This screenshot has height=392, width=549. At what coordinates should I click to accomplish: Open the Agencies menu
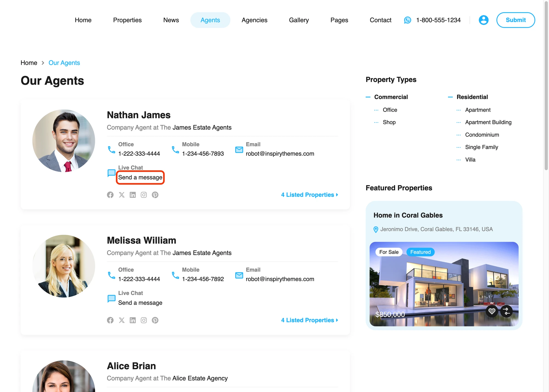pos(254,20)
